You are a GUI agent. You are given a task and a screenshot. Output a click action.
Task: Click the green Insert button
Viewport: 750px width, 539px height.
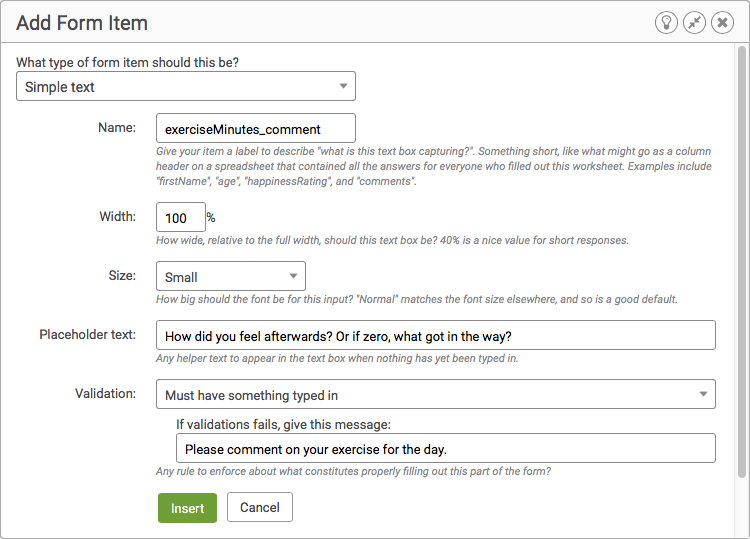188,508
